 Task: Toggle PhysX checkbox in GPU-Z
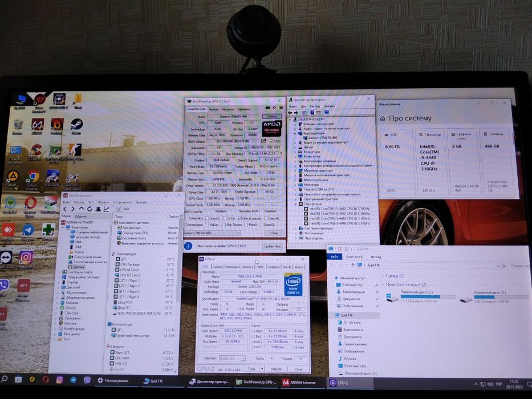tap(246, 225)
